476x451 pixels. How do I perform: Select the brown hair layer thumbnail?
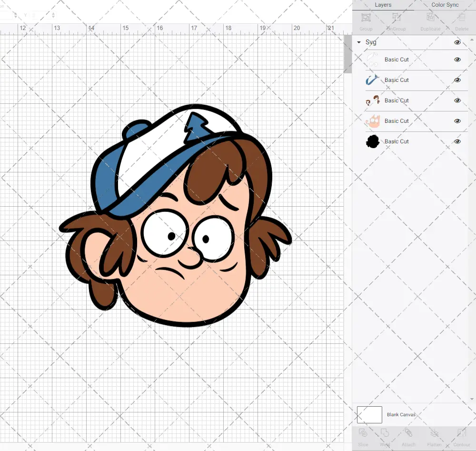pyautogui.click(x=373, y=100)
